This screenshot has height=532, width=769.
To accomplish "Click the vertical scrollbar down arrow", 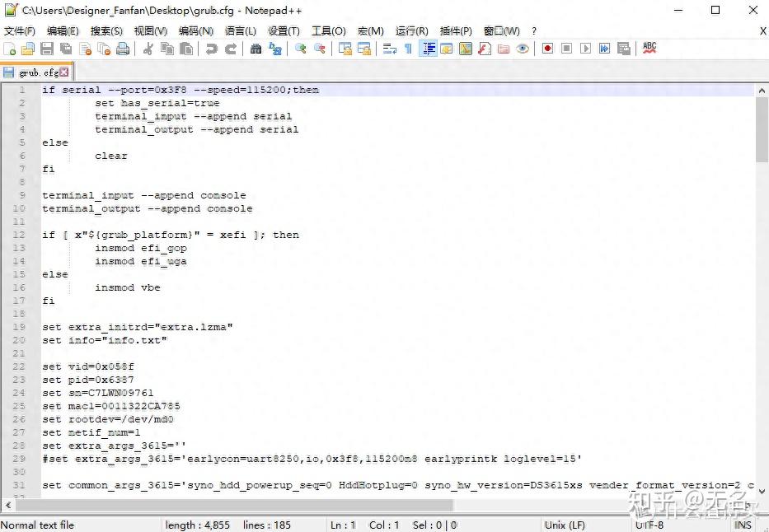I will coord(762,492).
